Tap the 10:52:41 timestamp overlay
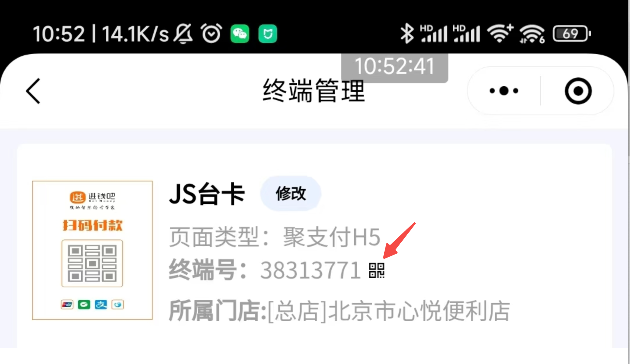The height and width of the screenshot is (364, 630). point(395,67)
